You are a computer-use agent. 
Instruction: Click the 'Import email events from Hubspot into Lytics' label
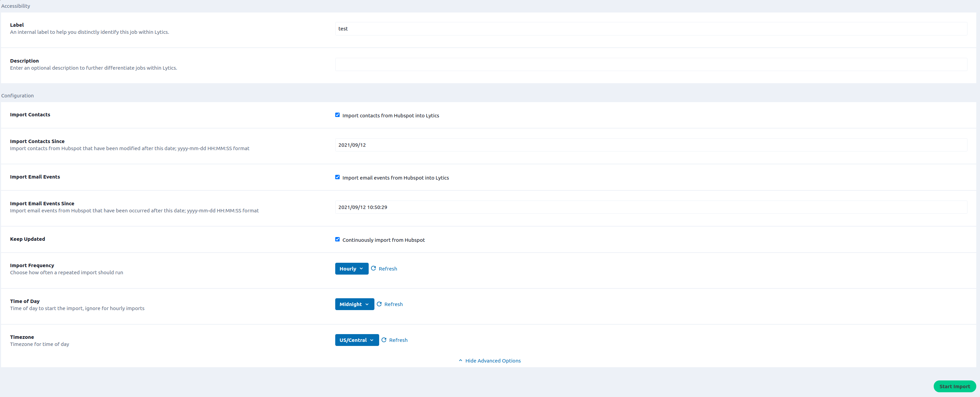coord(396,178)
